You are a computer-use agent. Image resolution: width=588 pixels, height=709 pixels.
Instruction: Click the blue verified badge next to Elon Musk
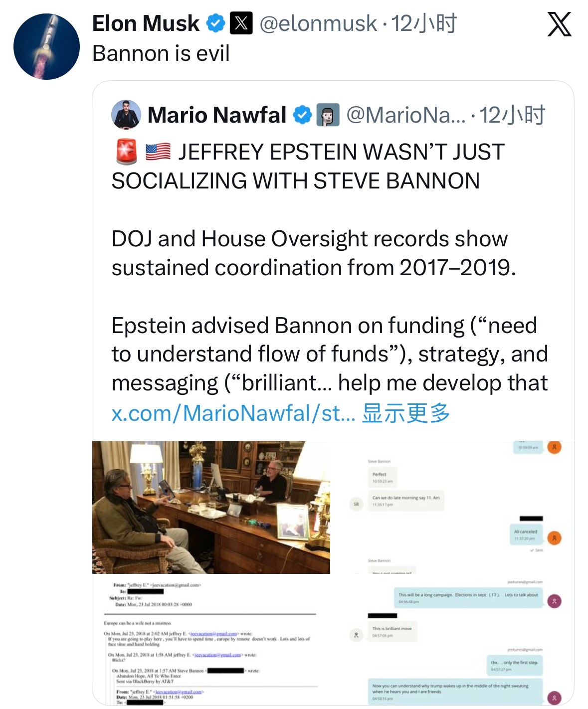[x=216, y=22]
